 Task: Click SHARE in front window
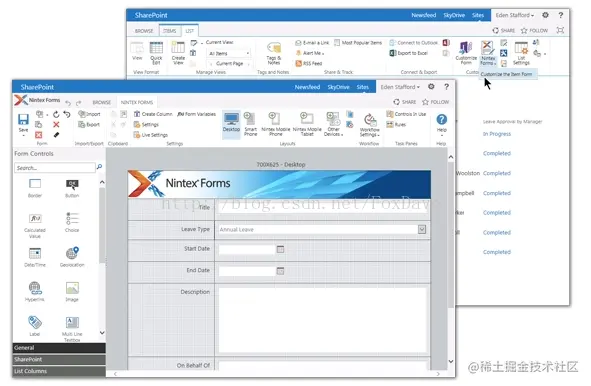[x=405, y=102]
